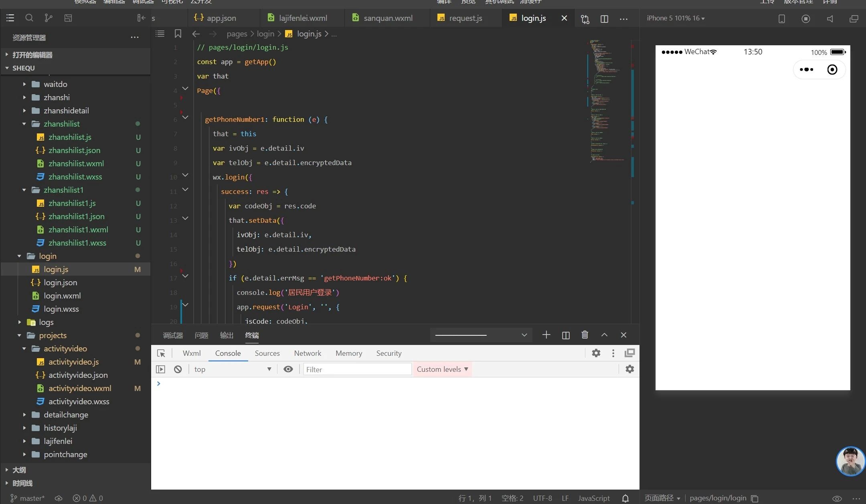Screen dimensions: 866x504
Task: Open the Custom levels dropdown
Action: tap(442, 369)
